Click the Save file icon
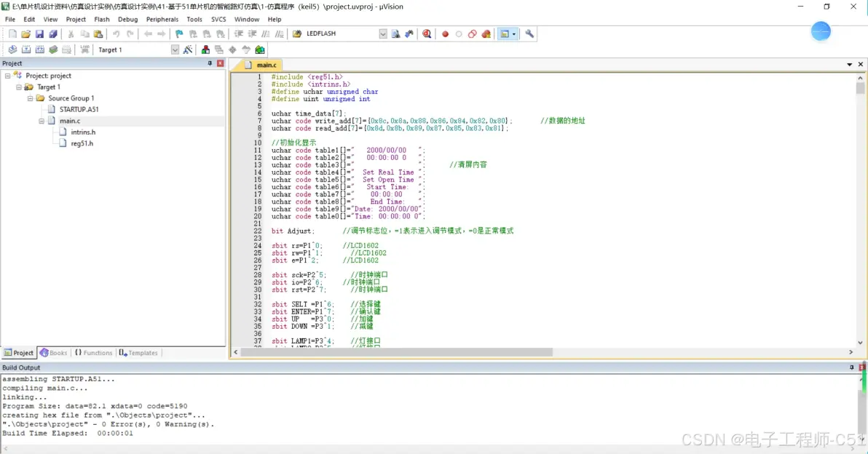The height and width of the screenshot is (454, 868). 39,34
